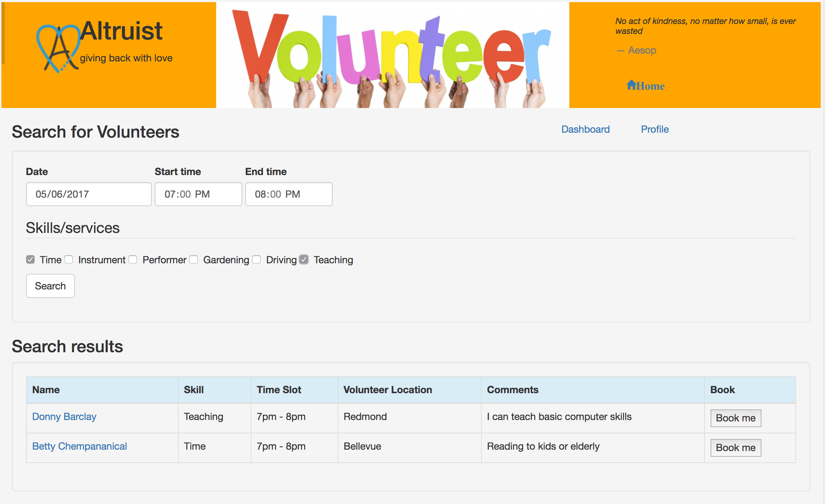Click the Home house icon
This screenshot has height=504, width=825.
(631, 85)
